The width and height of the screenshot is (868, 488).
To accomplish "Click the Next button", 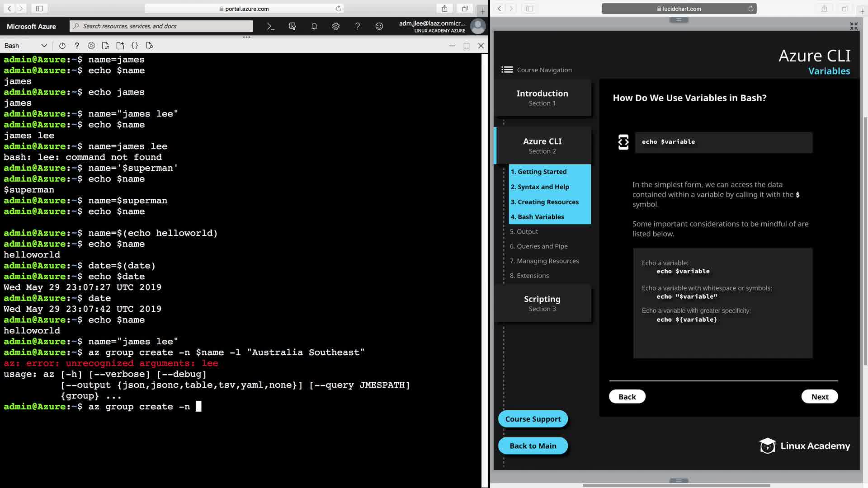I will 819,397.
